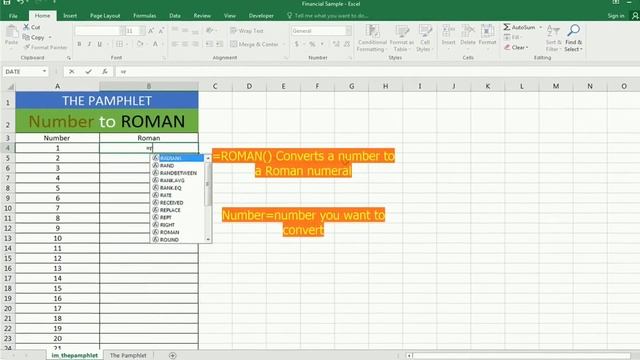This screenshot has height=360, width=640.
Task: Add a new sheet with plus button
Action: [x=173, y=356]
